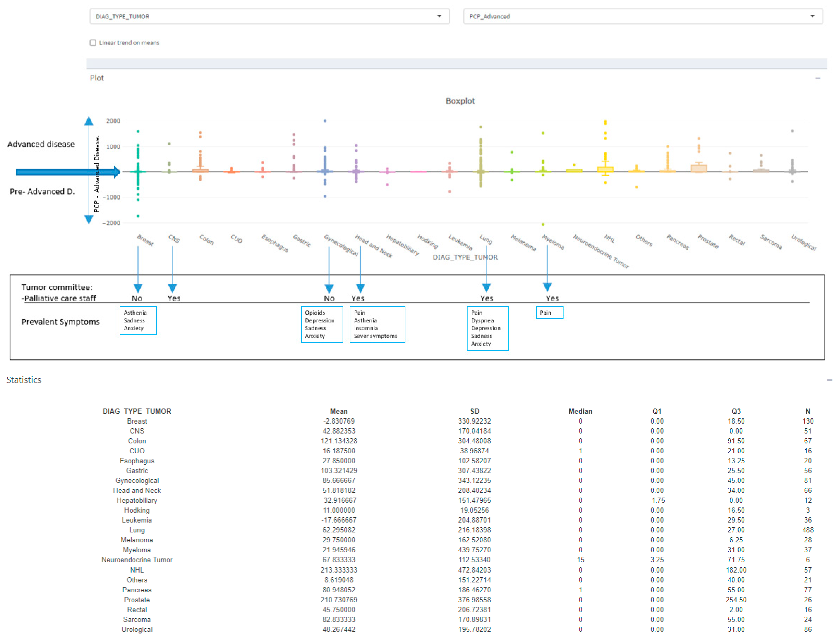Click the Median column header
Image resolution: width=840 pixels, height=641 pixels.
point(580,411)
